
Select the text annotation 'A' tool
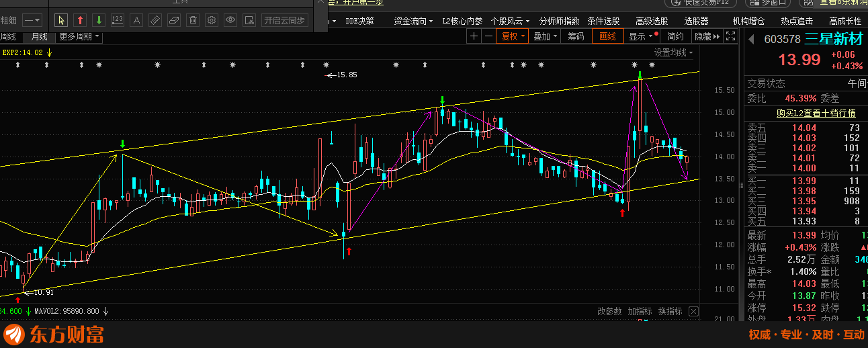click(x=136, y=20)
